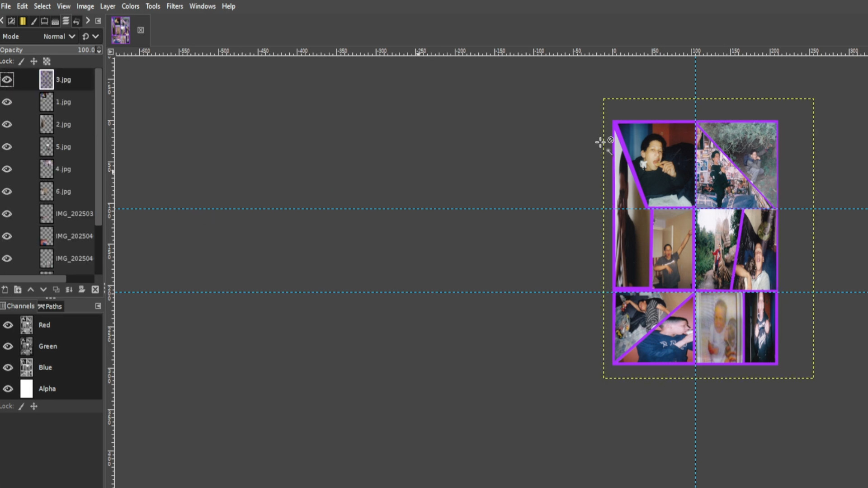Create a new layer group
The width and height of the screenshot is (868, 488).
[18, 290]
